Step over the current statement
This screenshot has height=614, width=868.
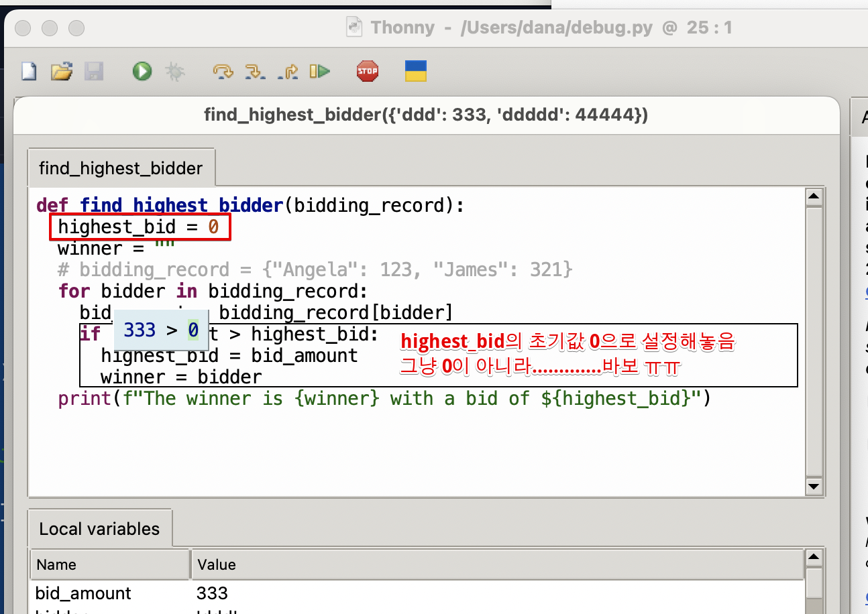223,71
